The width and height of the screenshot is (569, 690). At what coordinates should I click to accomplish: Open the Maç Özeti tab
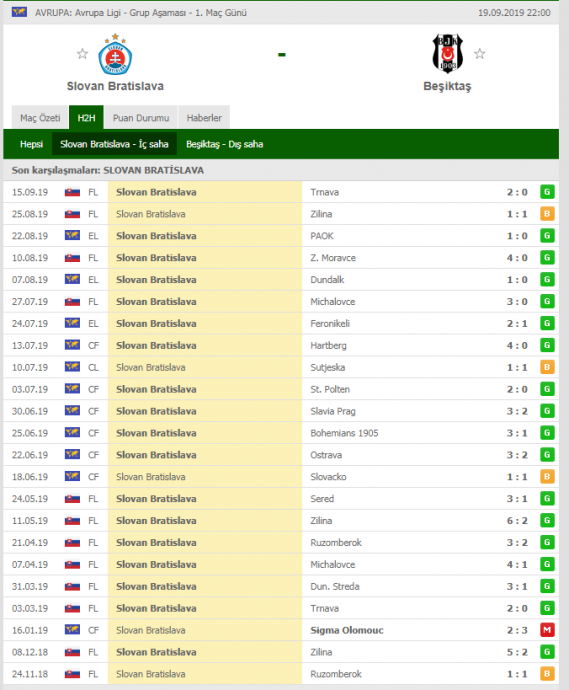coord(40,118)
